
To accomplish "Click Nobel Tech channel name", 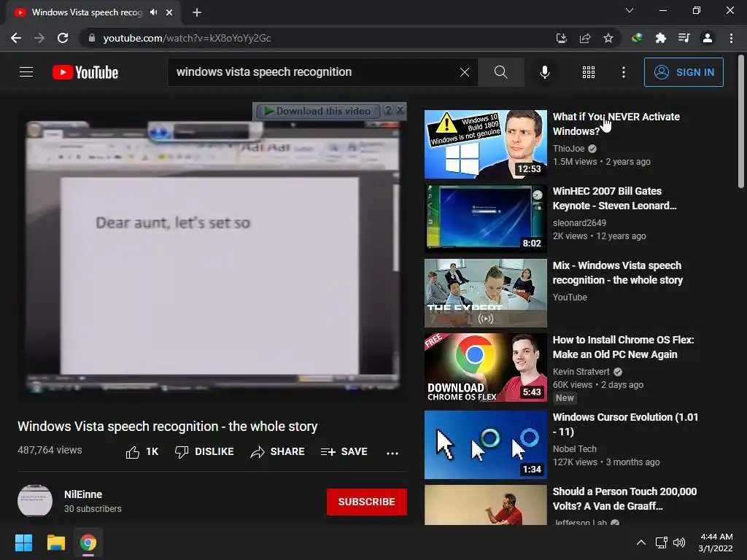I will [x=574, y=448].
